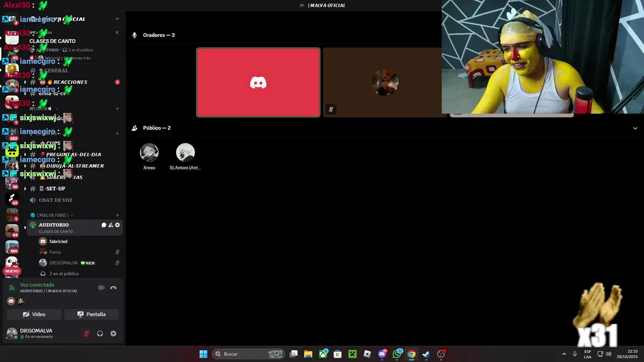Open server icon with 44 badge
644x362 pixels.
pos(12,231)
